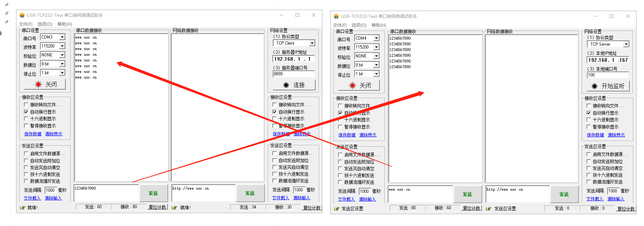Click the topmost pin icon at the left edge
This screenshot has width=644, height=226.
point(6,5)
